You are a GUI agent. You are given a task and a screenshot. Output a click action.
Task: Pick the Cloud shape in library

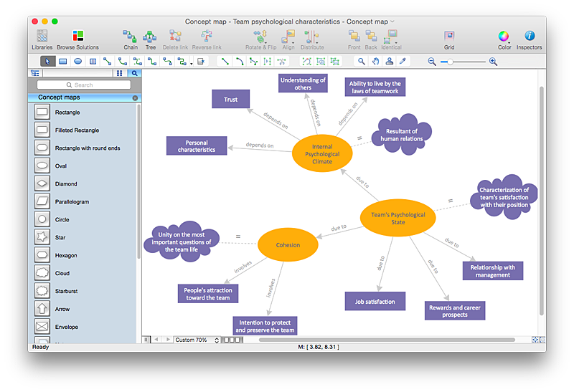click(x=42, y=273)
